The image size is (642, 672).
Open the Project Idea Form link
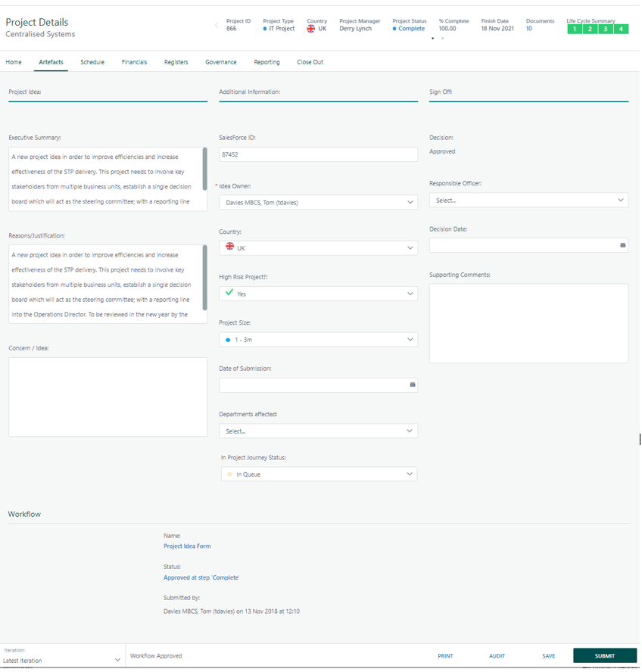pos(187,546)
